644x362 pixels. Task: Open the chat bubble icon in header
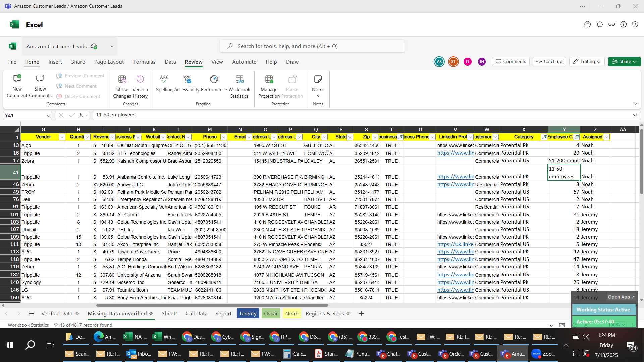[x=587, y=24]
